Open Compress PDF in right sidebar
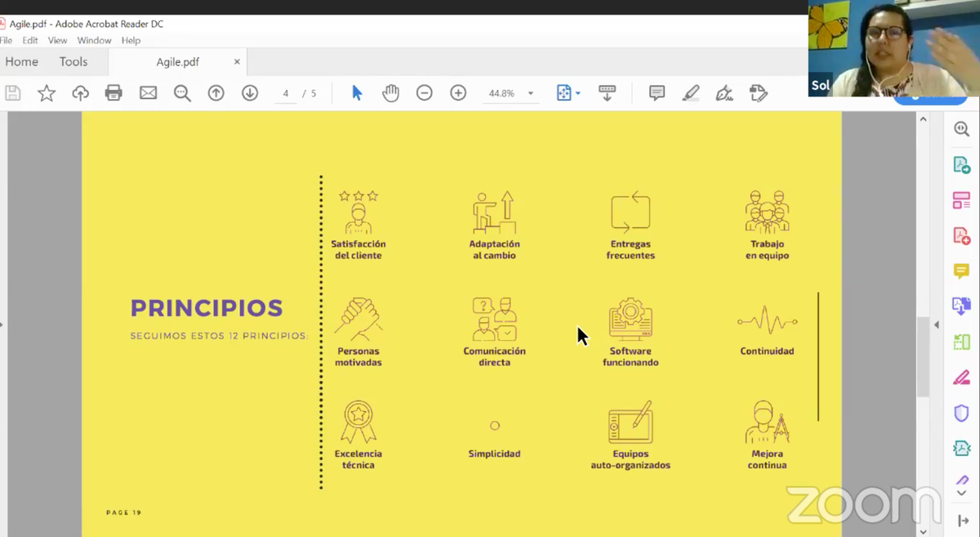This screenshot has width=980, height=537. point(962,448)
